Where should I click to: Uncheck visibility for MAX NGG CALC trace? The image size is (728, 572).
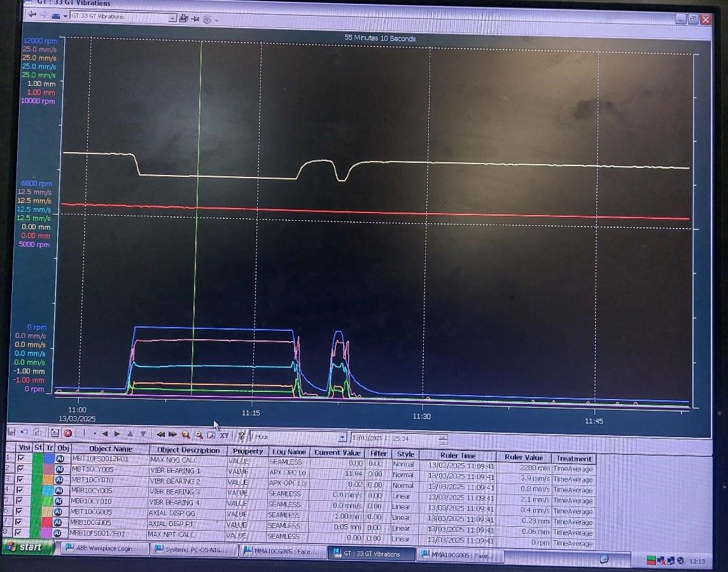pyautogui.click(x=21, y=458)
